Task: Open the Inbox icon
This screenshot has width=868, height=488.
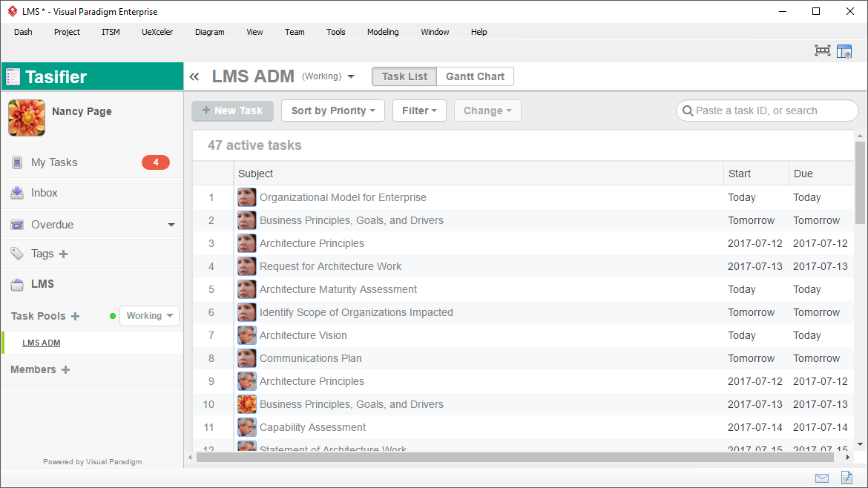Action: pos(17,193)
